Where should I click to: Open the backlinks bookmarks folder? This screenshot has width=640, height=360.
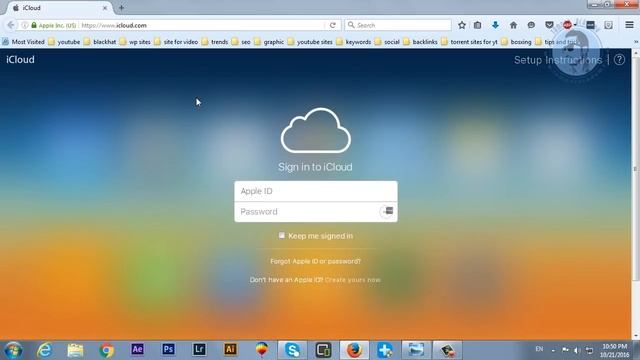point(420,42)
